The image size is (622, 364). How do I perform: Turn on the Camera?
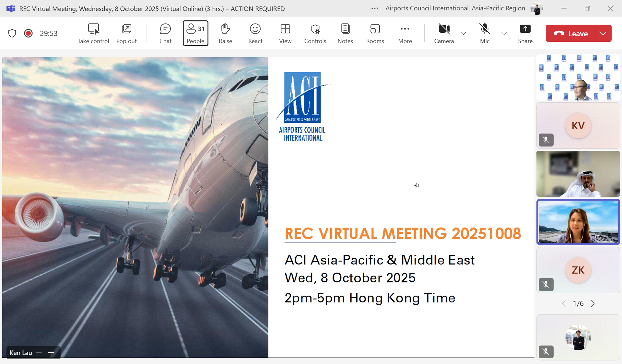pyautogui.click(x=444, y=33)
